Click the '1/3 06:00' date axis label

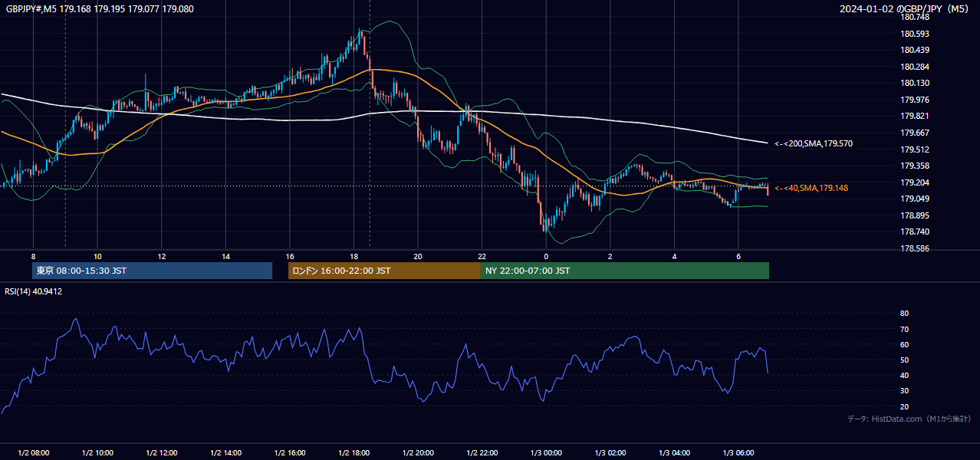point(738,453)
